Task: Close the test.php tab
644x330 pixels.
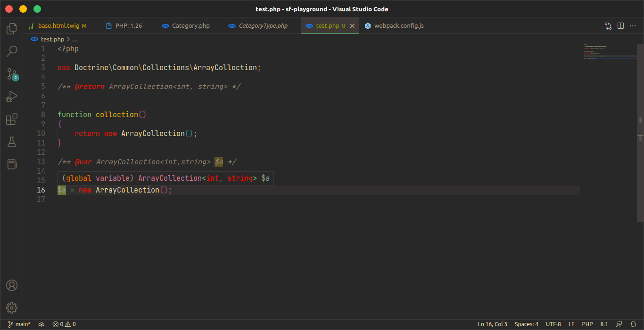Action: [352, 26]
